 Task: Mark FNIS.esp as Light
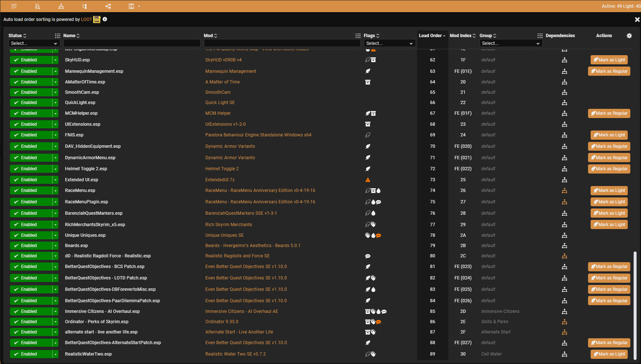[x=609, y=135]
